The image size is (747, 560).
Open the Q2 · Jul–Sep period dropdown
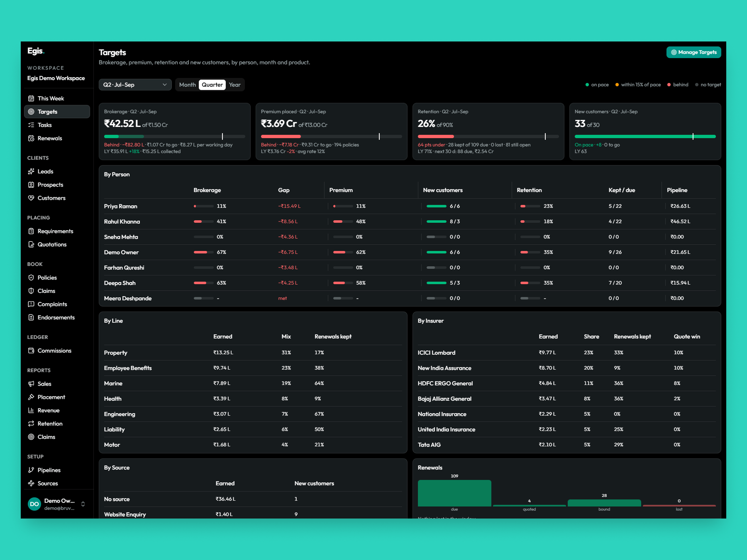coord(135,85)
